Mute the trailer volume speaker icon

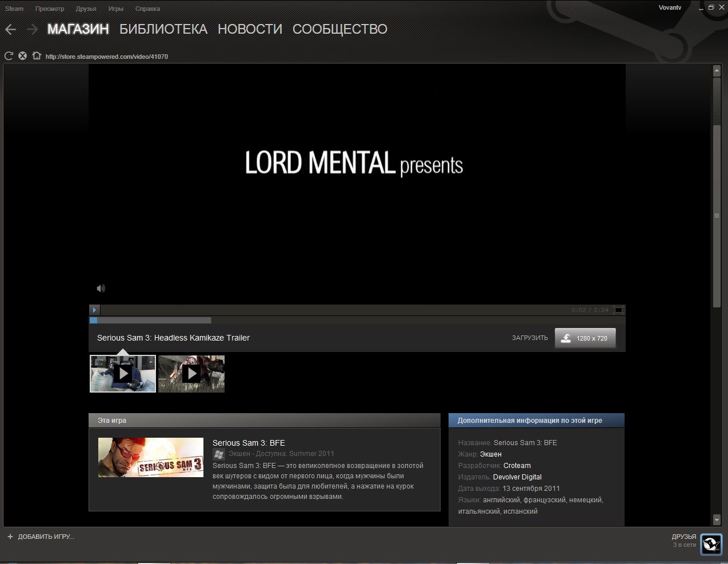point(101,289)
